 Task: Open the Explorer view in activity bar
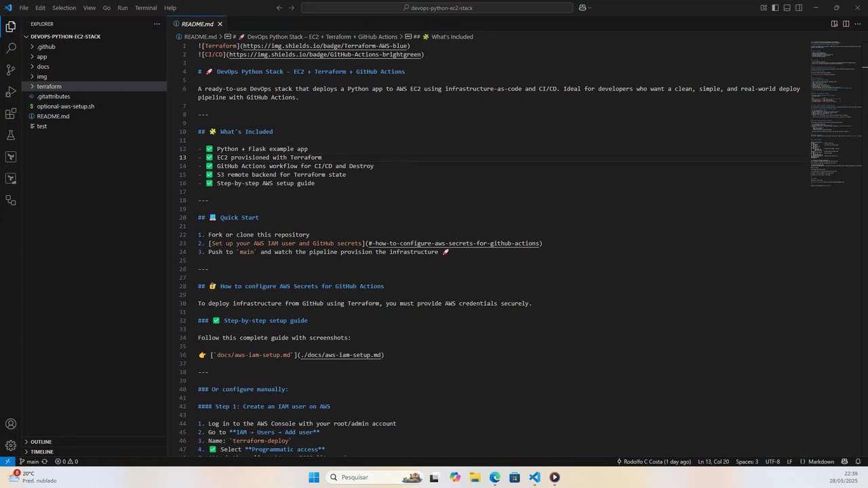[x=11, y=27]
